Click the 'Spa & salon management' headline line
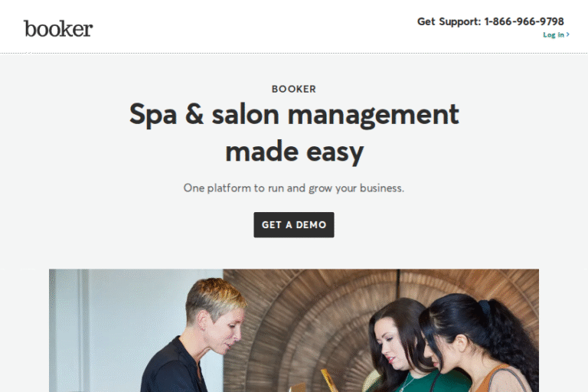Screen dimensions: 588x392 tap(294, 115)
